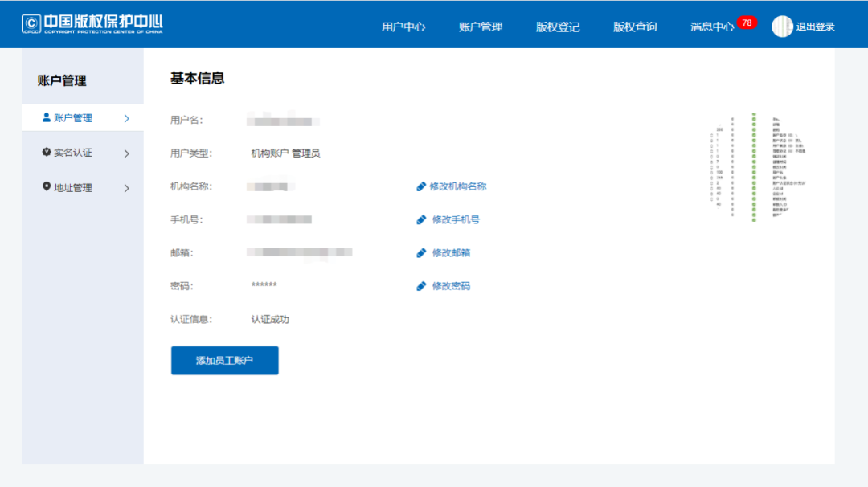The image size is (868, 487).
Task: Click the edit pencil beside 修改密码
Action: [421, 285]
